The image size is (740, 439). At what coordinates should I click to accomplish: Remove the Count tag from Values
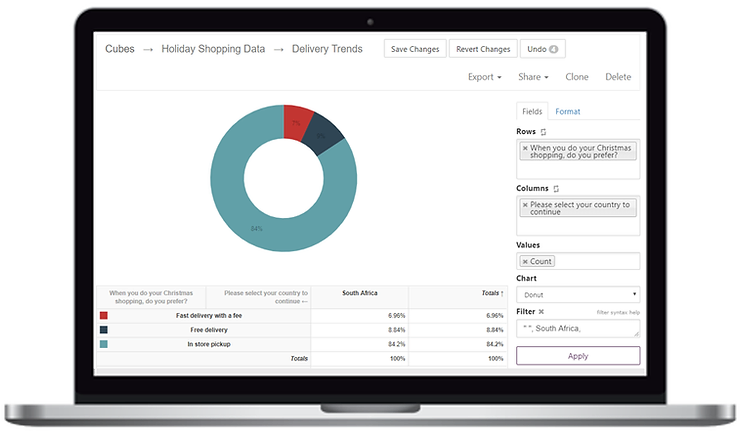(x=525, y=261)
